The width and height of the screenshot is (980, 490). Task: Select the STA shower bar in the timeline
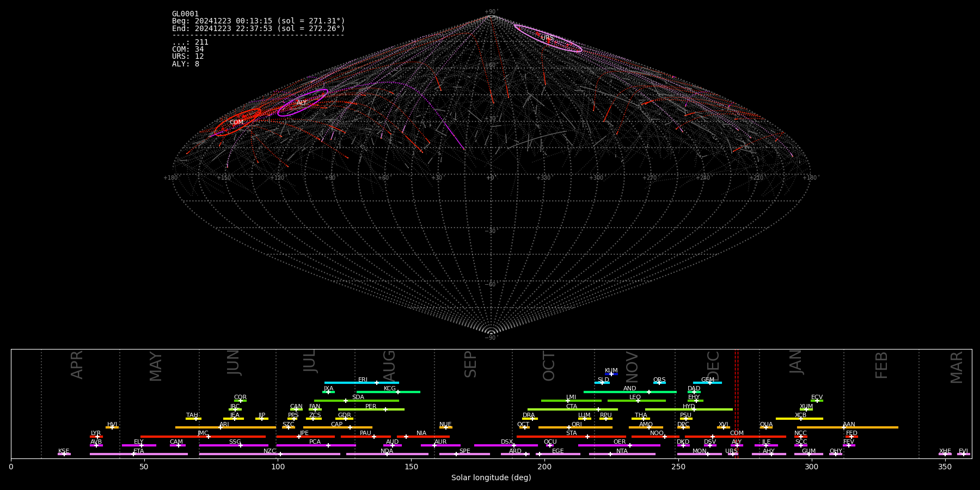tap(572, 436)
